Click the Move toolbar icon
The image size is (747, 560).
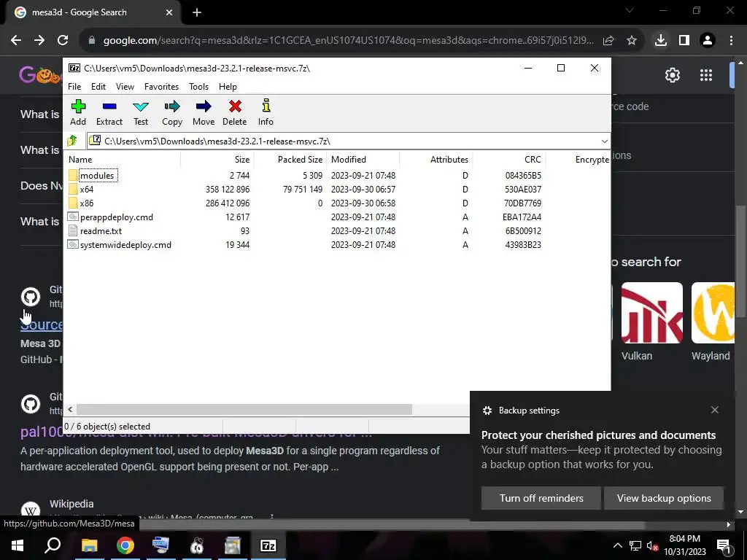pos(204,112)
